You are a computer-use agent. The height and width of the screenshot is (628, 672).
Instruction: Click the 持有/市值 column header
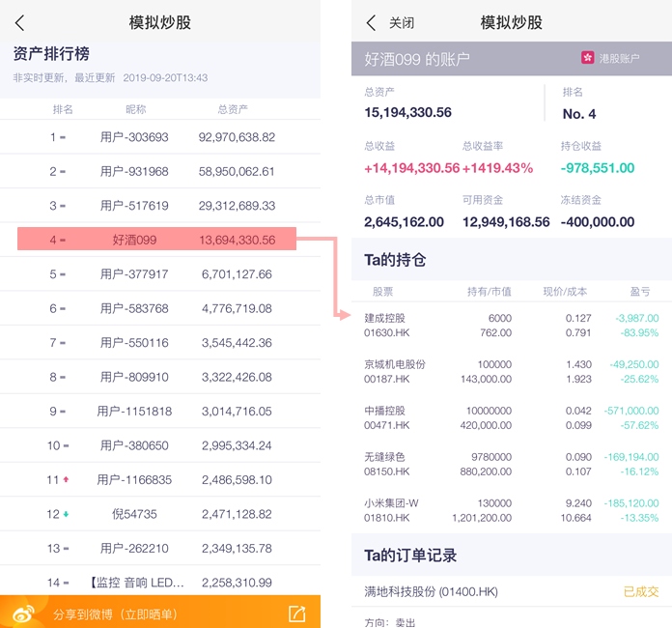489,292
